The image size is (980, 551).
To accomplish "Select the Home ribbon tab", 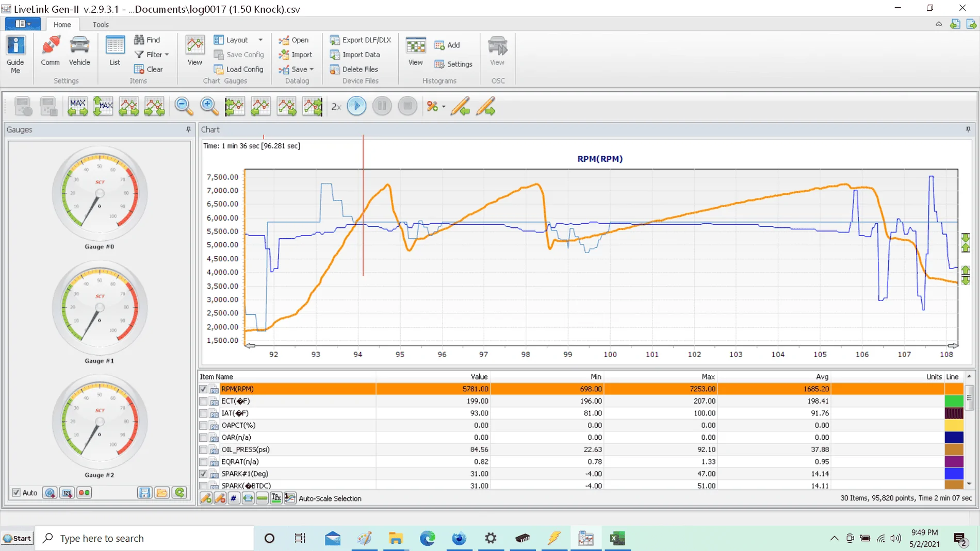I will click(x=62, y=24).
